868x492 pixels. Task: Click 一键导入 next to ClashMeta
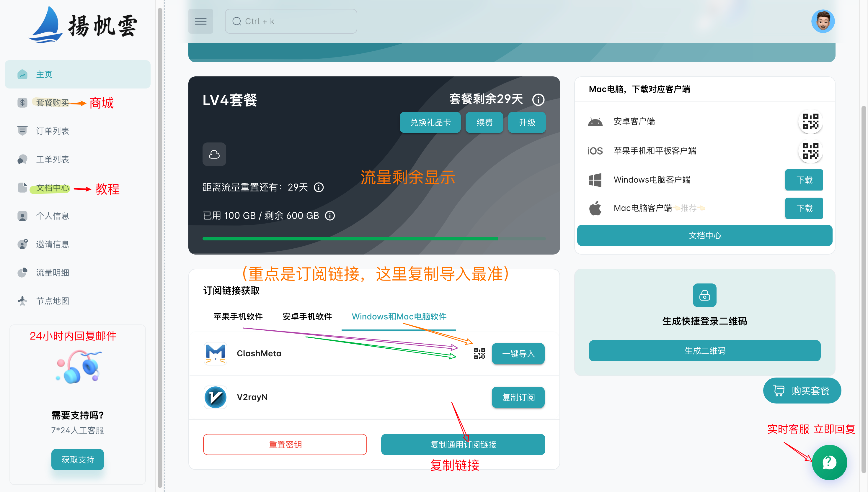pyautogui.click(x=518, y=354)
